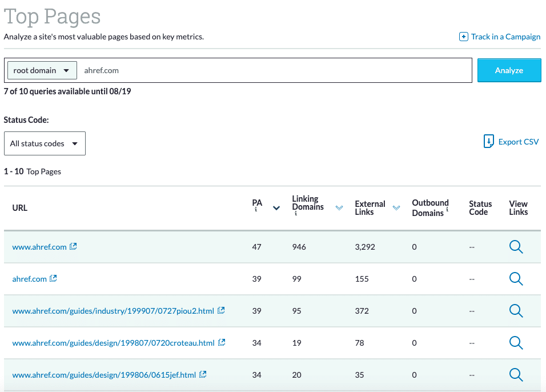
Task: Click the Outbound Domains info icon
Action: (x=447, y=209)
